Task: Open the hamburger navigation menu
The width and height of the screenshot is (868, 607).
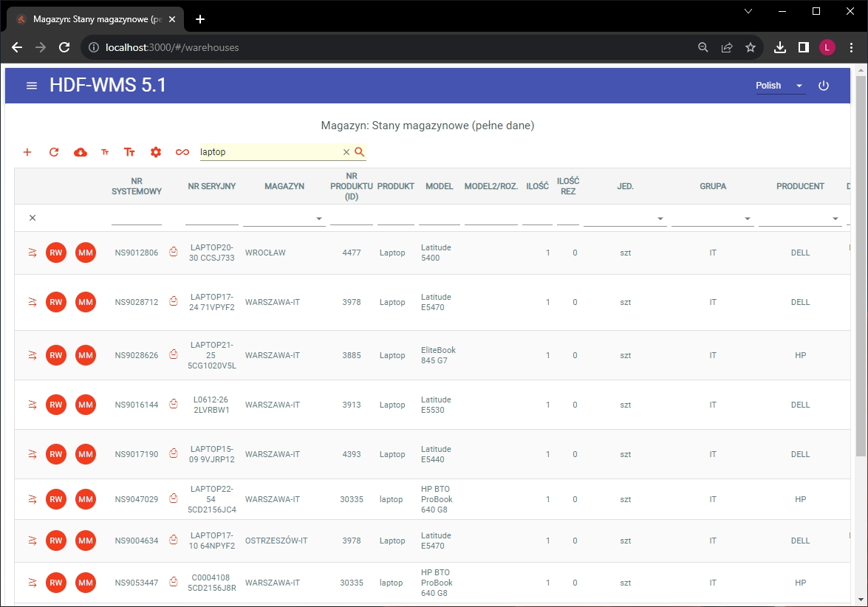Action: (32, 86)
